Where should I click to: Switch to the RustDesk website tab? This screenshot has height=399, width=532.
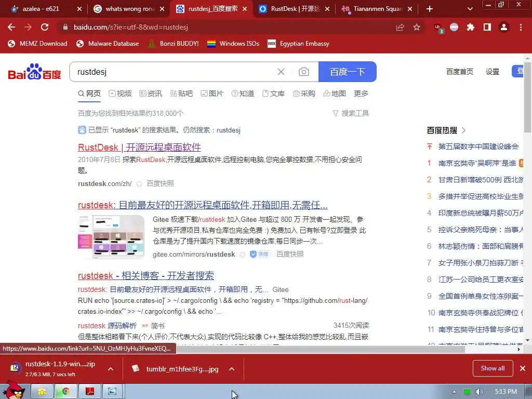[x=295, y=9]
